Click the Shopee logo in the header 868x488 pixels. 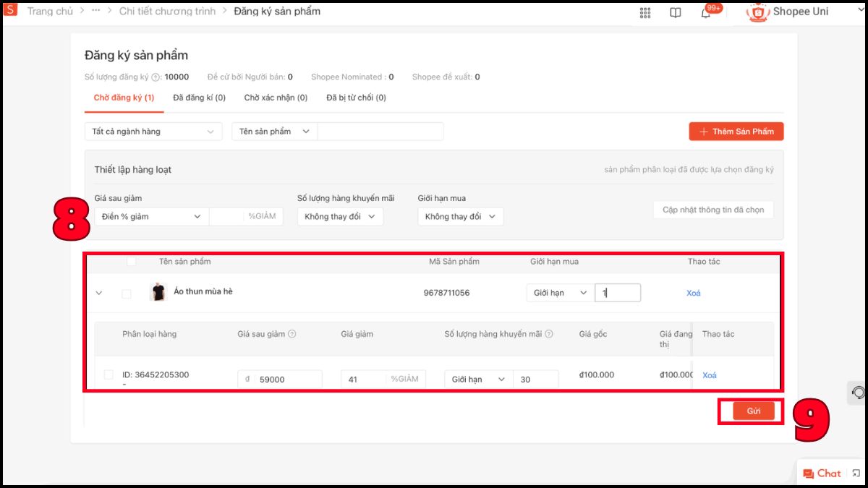point(11,12)
